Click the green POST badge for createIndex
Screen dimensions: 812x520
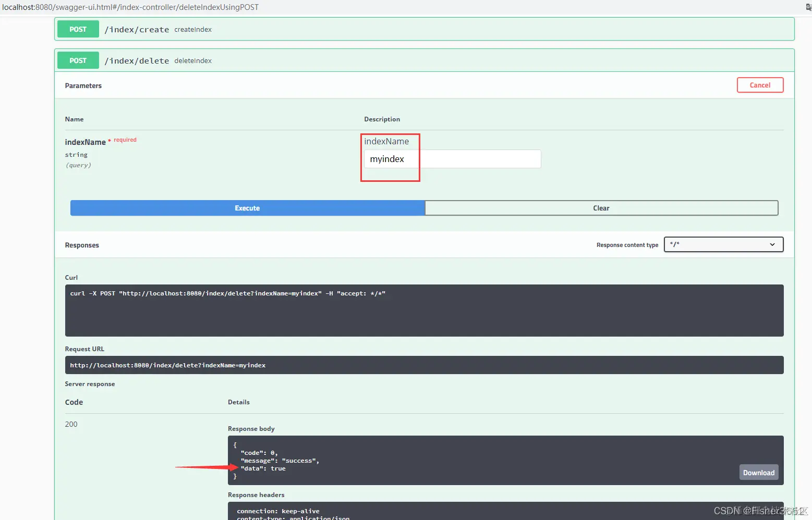pos(78,29)
